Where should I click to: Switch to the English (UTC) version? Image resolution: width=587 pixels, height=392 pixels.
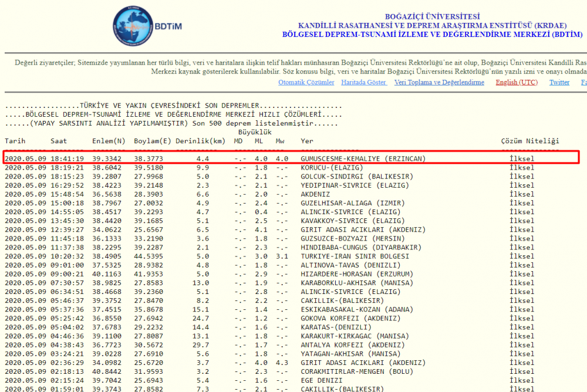tap(516, 83)
